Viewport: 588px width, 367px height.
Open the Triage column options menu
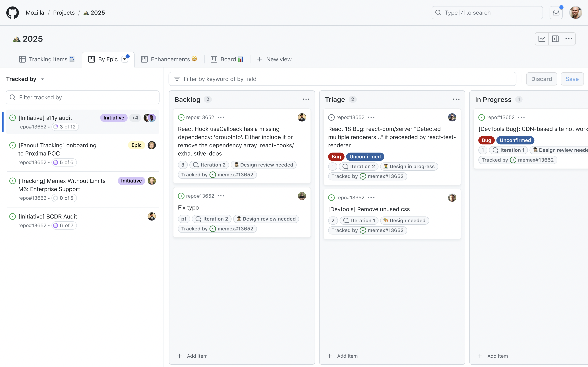[456, 99]
